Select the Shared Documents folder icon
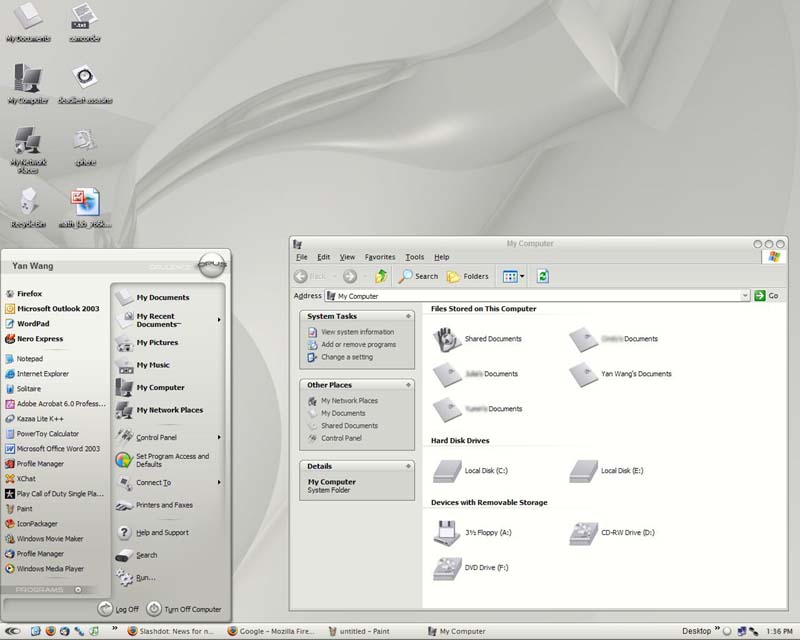Image resolution: width=800 pixels, height=640 pixels. point(447,339)
